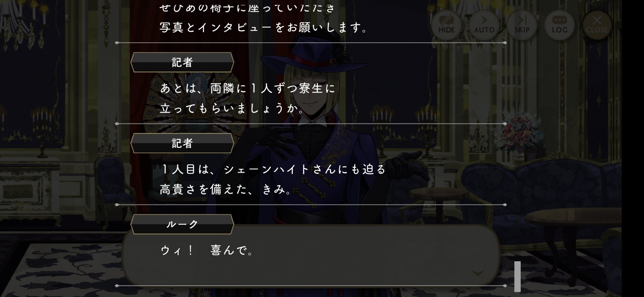Screen dimensions: 644x297
Task: Click the line 写真とインタビューをお願いします
Action: pos(263,28)
